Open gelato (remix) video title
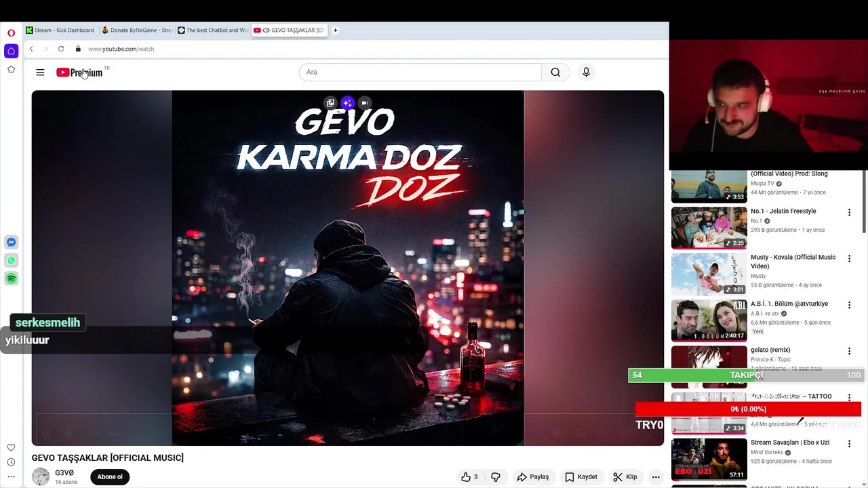 [770, 350]
